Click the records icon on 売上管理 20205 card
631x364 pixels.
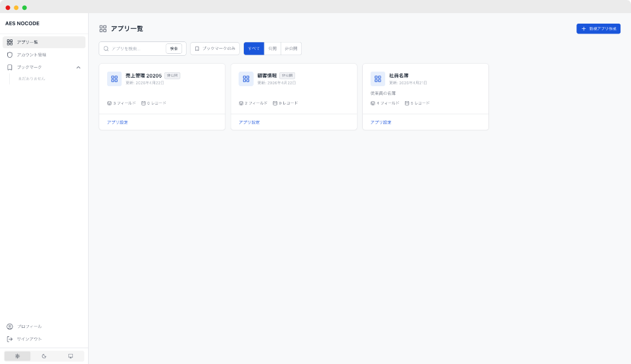143,103
